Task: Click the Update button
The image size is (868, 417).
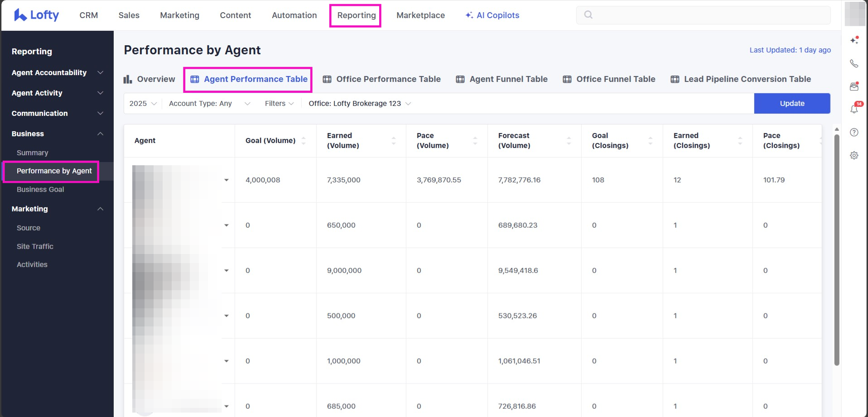Action: click(792, 104)
